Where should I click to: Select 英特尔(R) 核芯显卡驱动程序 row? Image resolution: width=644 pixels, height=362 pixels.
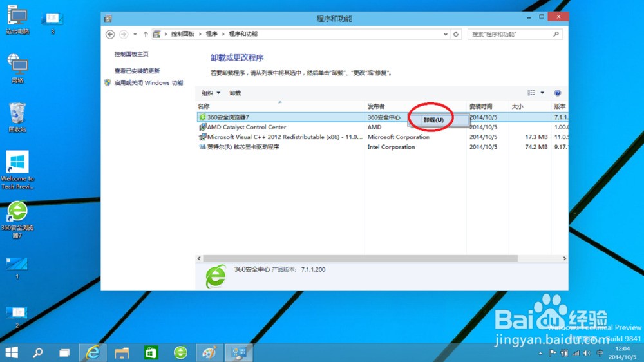tap(382, 147)
